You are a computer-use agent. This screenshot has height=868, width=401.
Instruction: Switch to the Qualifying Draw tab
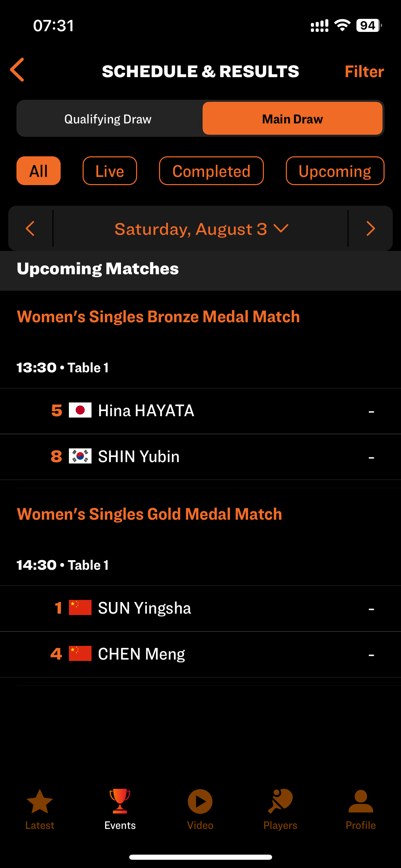coord(108,119)
